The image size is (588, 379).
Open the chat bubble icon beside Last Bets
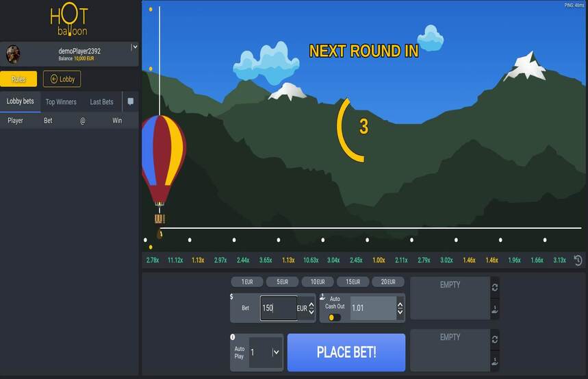pyautogui.click(x=131, y=101)
